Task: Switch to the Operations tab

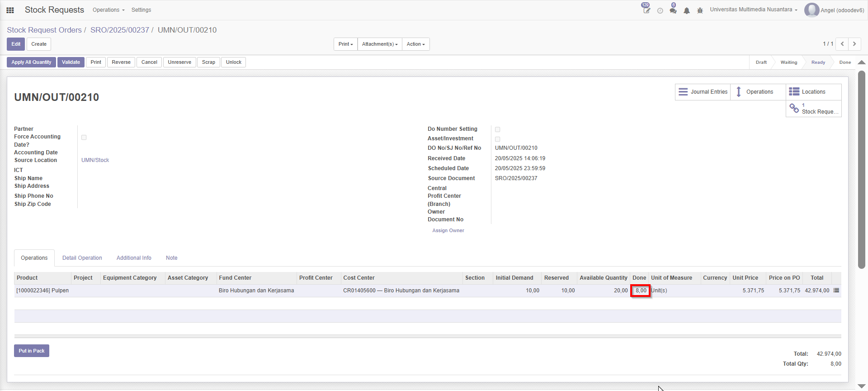Action: 34,258
